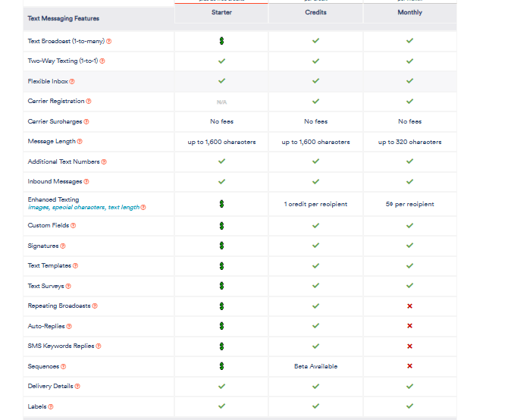Click Starter dollar icon for Signatures
The height and width of the screenshot is (420, 511).
pyautogui.click(x=221, y=246)
